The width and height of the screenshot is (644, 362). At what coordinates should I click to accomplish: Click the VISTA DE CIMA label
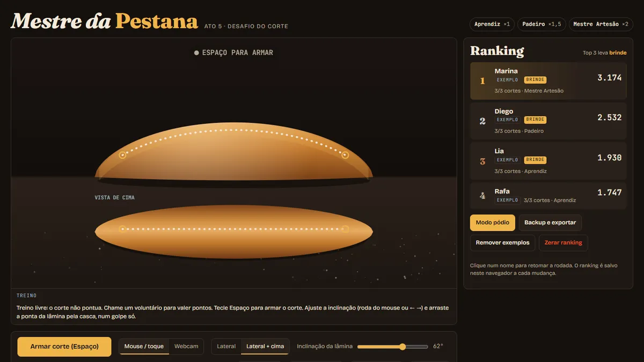pyautogui.click(x=114, y=198)
